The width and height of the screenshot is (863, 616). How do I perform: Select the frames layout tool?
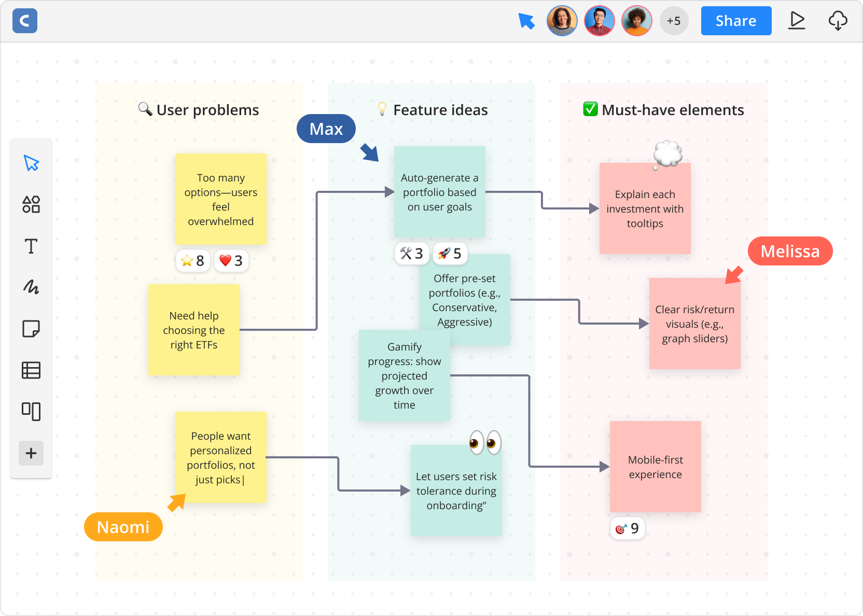pos(31,411)
